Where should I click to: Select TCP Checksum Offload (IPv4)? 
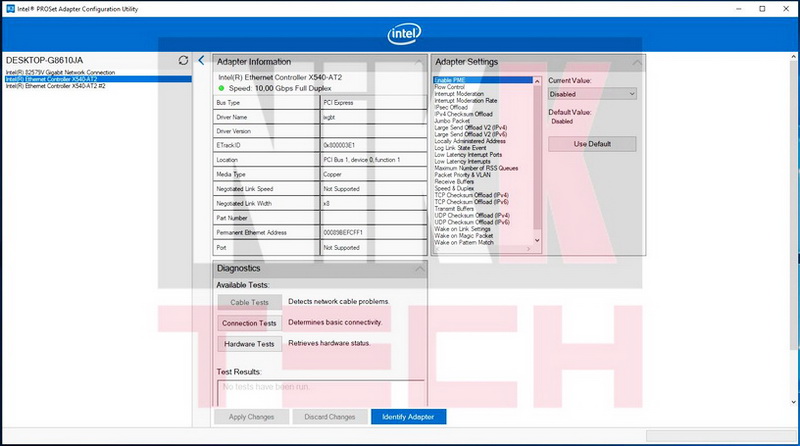click(471, 195)
